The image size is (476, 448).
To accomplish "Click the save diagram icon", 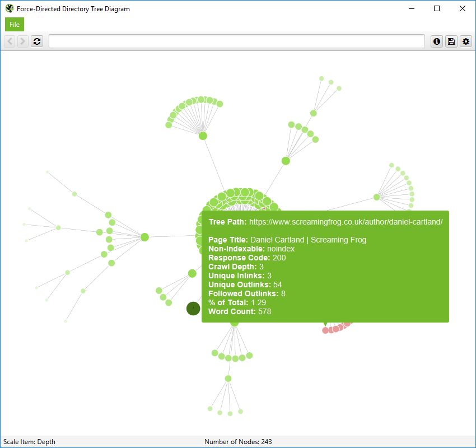I will 451,41.
